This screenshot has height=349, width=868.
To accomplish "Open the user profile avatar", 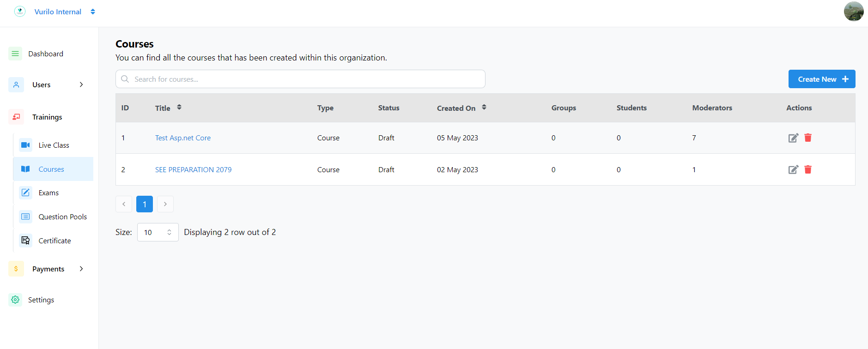I will click(x=853, y=12).
